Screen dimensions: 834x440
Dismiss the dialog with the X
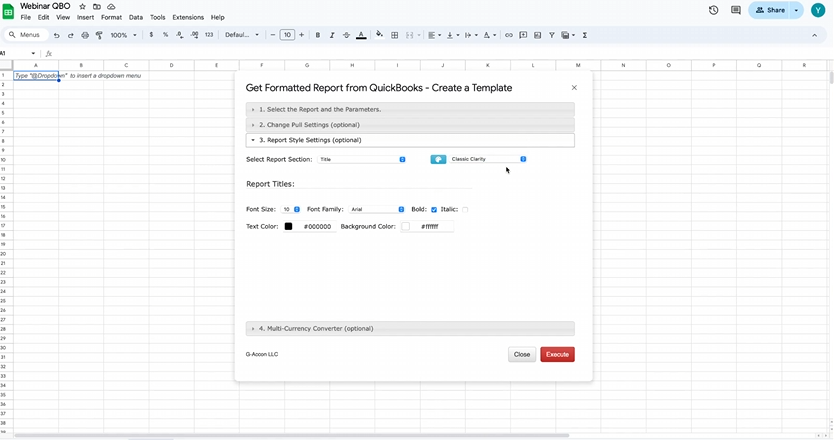(574, 88)
